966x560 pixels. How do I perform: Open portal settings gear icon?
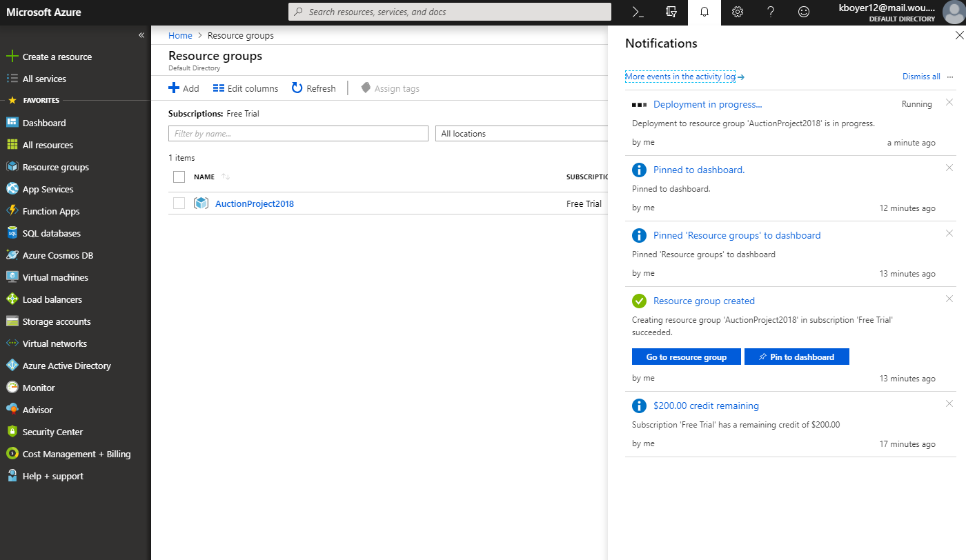[x=738, y=12]
